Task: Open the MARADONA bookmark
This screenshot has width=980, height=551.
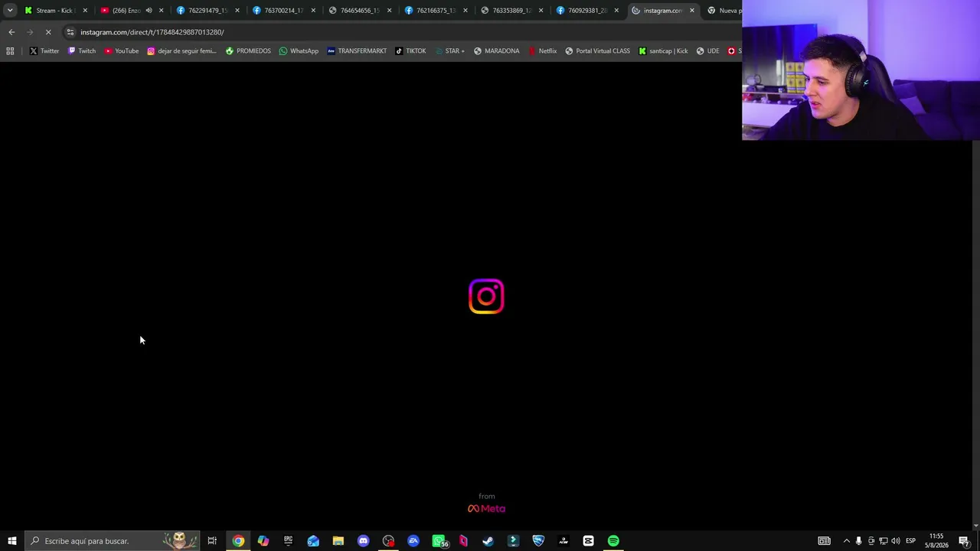Action: [x=496, y=51]
